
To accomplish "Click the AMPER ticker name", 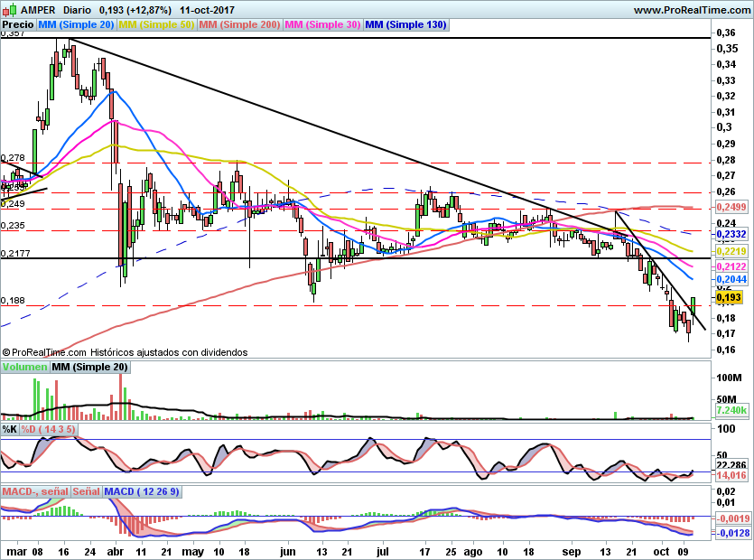I will tap(38, 10).
